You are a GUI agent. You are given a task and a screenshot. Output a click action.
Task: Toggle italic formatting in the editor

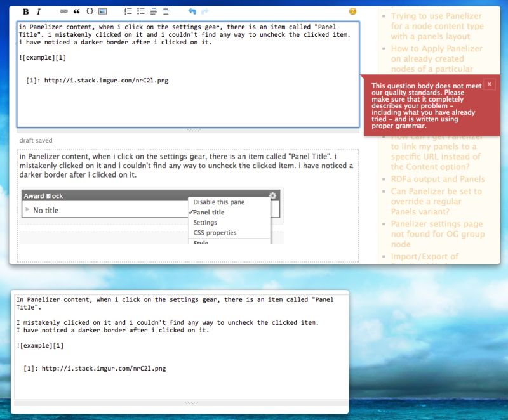point(39,11)
